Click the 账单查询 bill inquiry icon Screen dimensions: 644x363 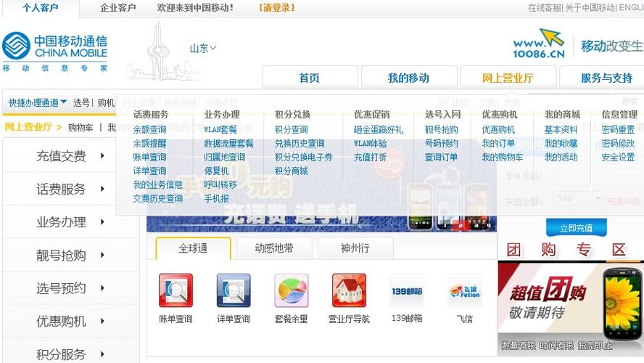point(176,290)
